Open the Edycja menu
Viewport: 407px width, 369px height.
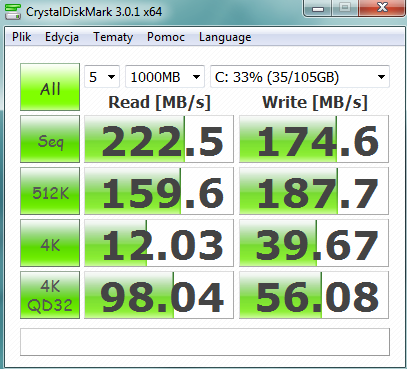point(62,37)
